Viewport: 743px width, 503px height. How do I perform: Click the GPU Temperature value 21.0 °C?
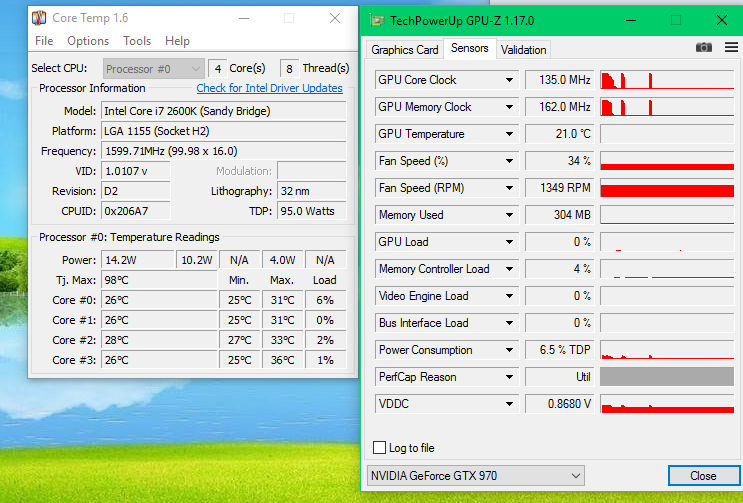559,134
